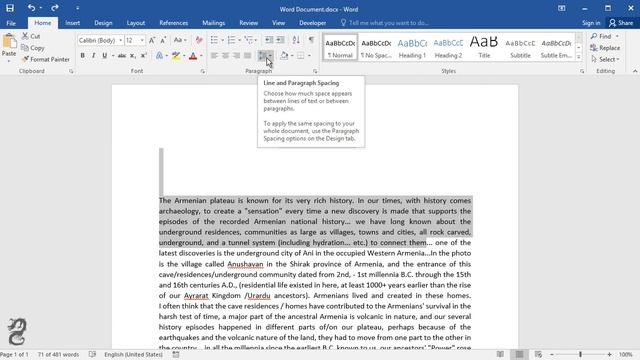Align the text to the left

click(x=214, y=56)
